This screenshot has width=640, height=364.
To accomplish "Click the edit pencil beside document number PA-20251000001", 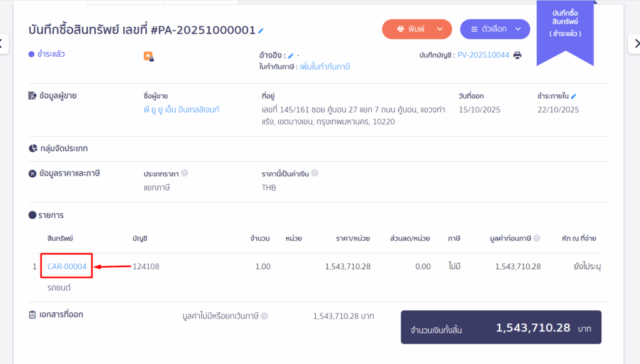I will pos(261,31).
